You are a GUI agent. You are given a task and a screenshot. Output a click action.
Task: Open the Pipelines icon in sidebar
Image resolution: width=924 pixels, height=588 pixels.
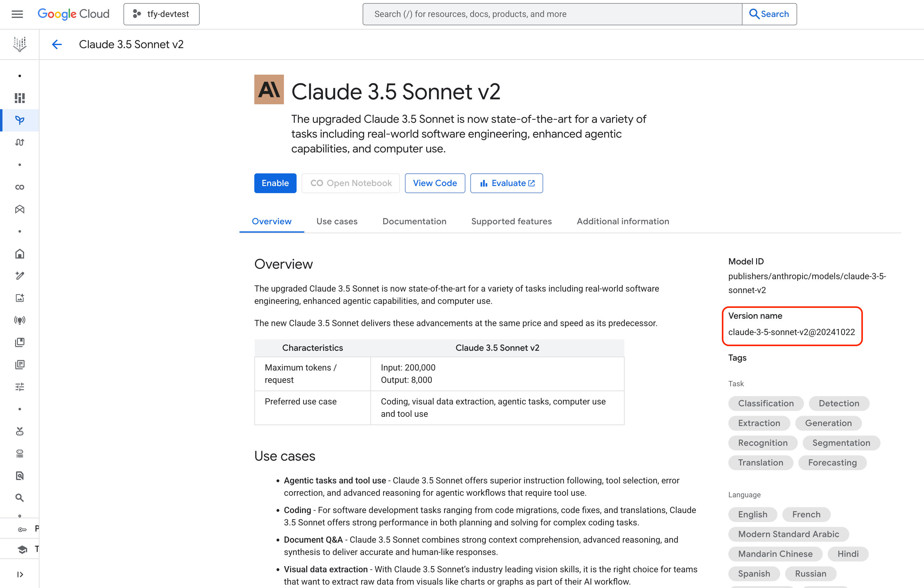click(x=19, y=142)
